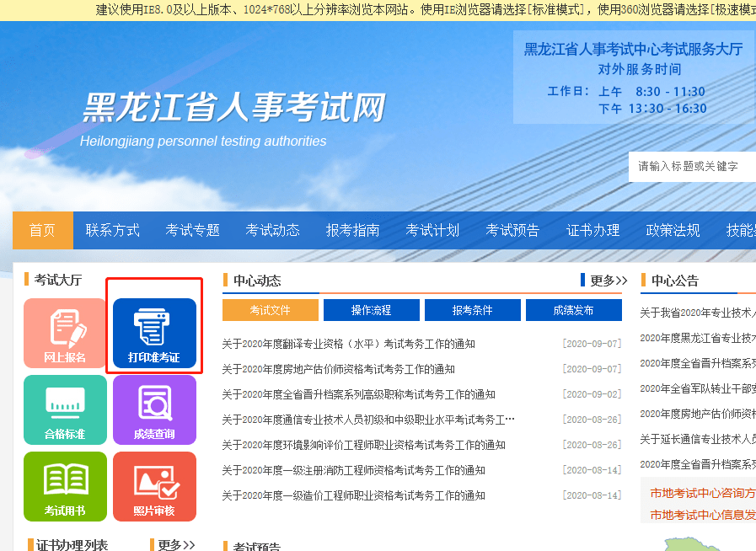This screenshot has width=756, height=551.
Task: Click the 考试文件 tab button
Action: point(270,309)
